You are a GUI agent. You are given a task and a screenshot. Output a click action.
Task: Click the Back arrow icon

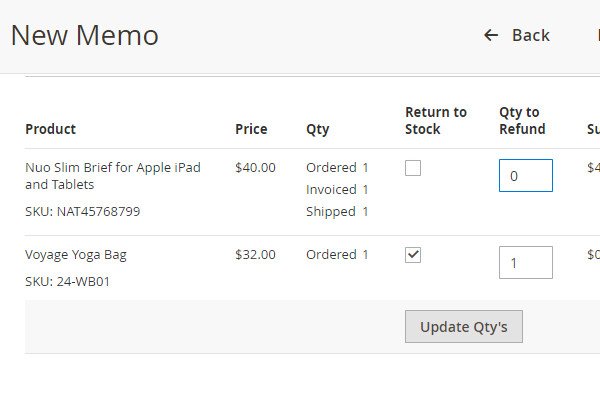491,35
